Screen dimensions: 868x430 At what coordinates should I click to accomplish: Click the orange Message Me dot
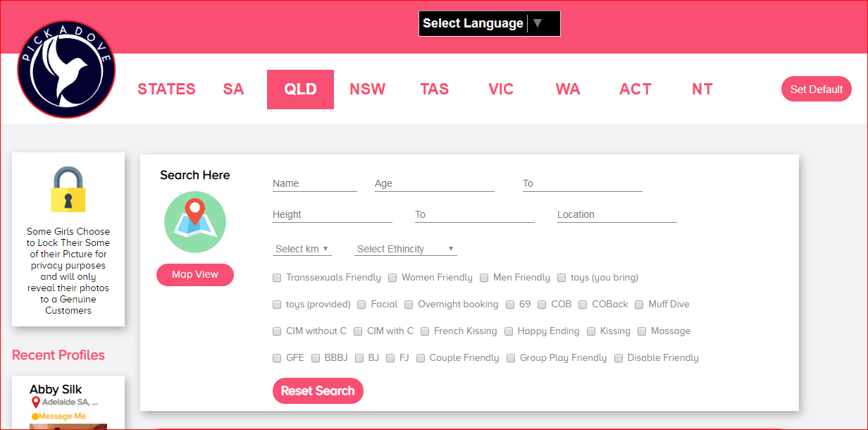pyautogui.click(x=34, y=417)
